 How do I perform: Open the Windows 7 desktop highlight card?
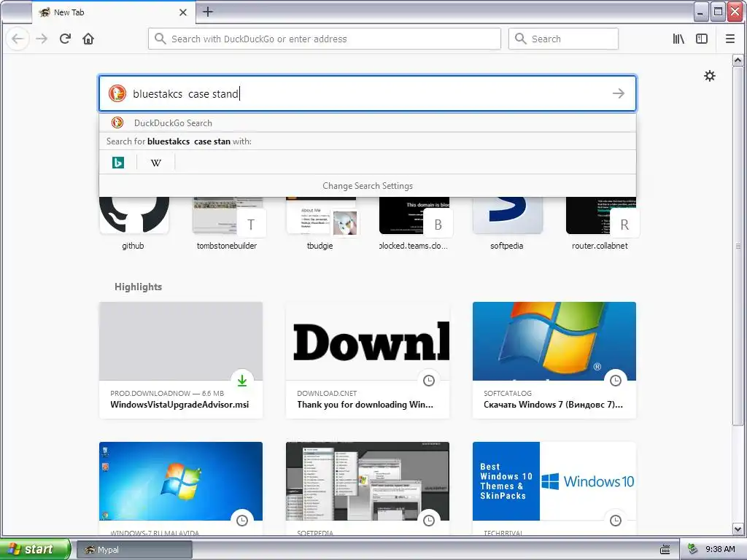pyautogui.click(x=181, y=488)
